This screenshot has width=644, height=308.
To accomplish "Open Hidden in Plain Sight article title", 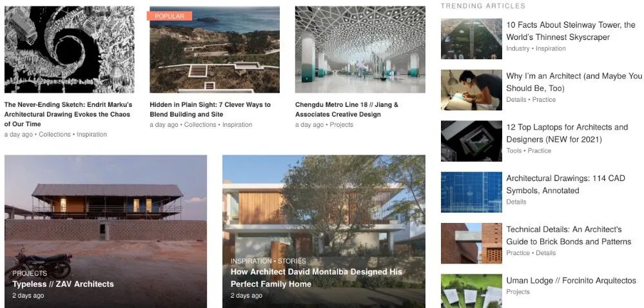I will tap(210, 110).
